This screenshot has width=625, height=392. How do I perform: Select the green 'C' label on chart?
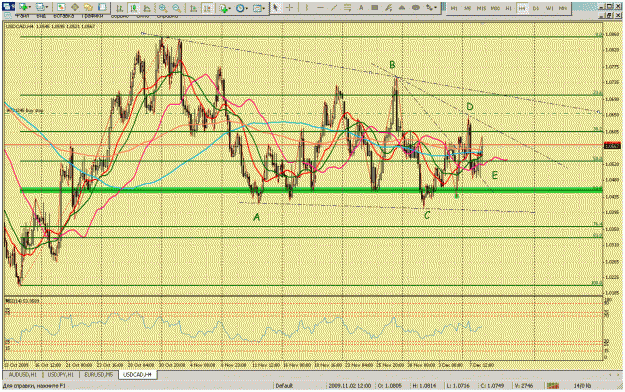[427, 215]
